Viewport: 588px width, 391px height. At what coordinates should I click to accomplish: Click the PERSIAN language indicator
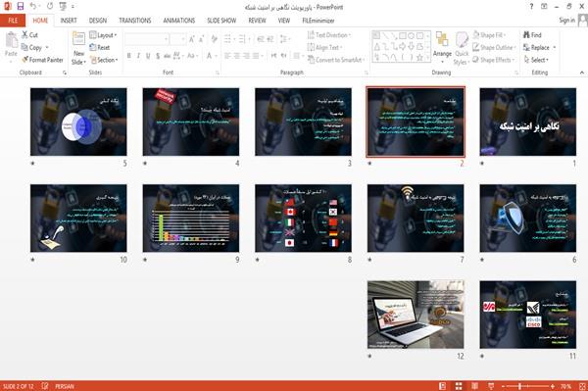(65, 386)
